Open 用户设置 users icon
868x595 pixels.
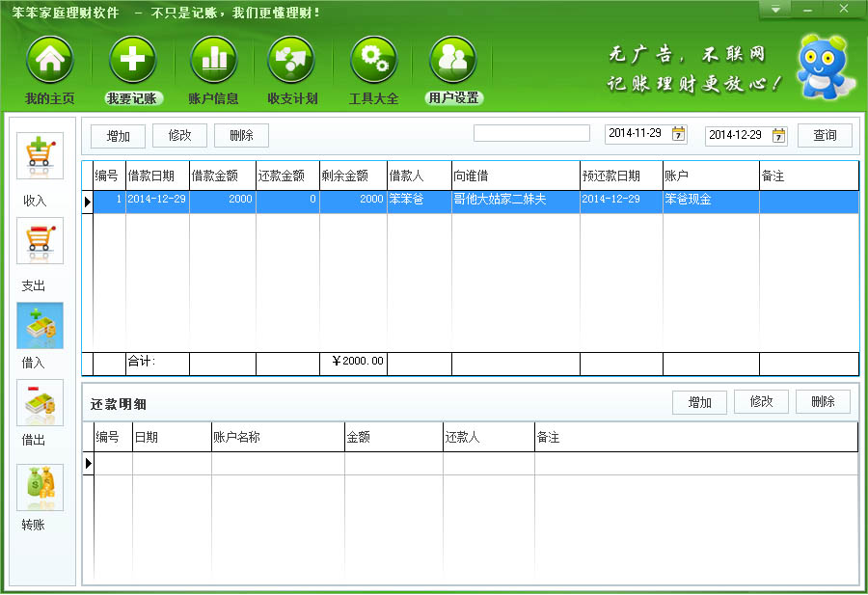453,62
